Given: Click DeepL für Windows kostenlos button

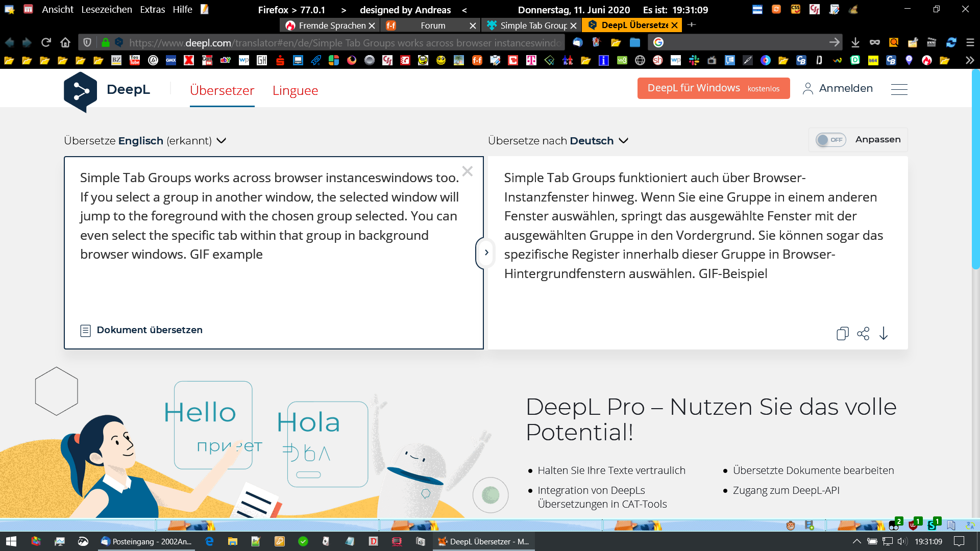Looking at the screenshot, I should (713, 88).
